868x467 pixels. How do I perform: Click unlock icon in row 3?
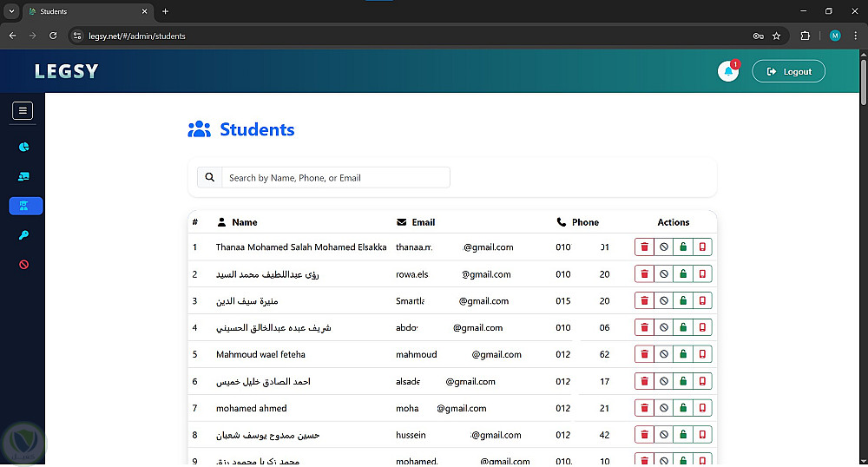tap(683, 301)
